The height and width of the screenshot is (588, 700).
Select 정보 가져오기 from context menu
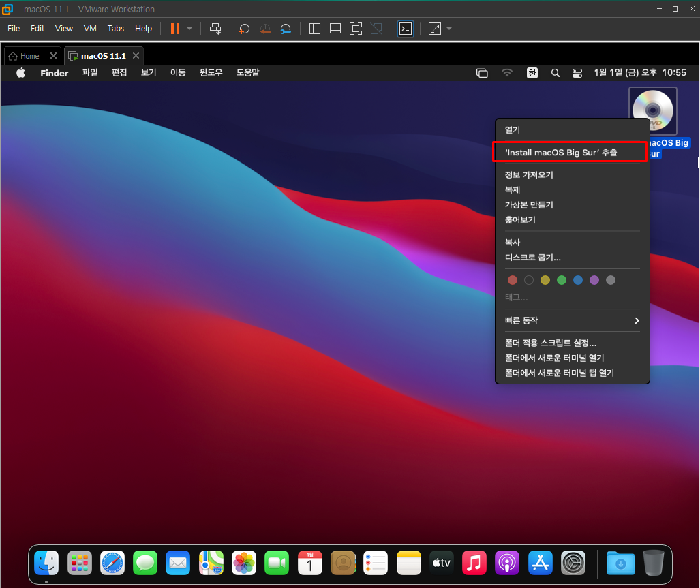[573, 175]
